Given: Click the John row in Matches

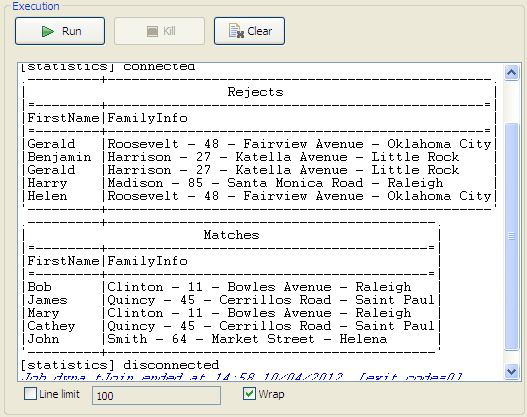Looking at the screenshot, I should point(231,339).
